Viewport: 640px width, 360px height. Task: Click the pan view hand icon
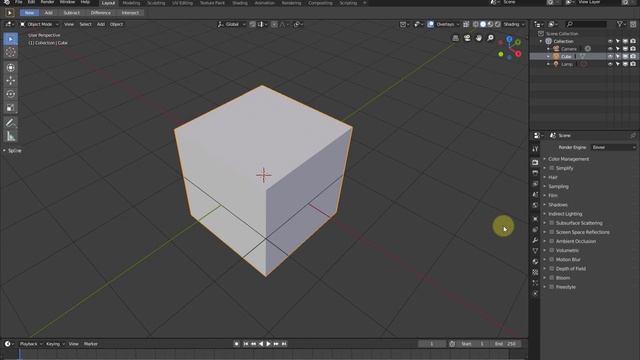478,38
